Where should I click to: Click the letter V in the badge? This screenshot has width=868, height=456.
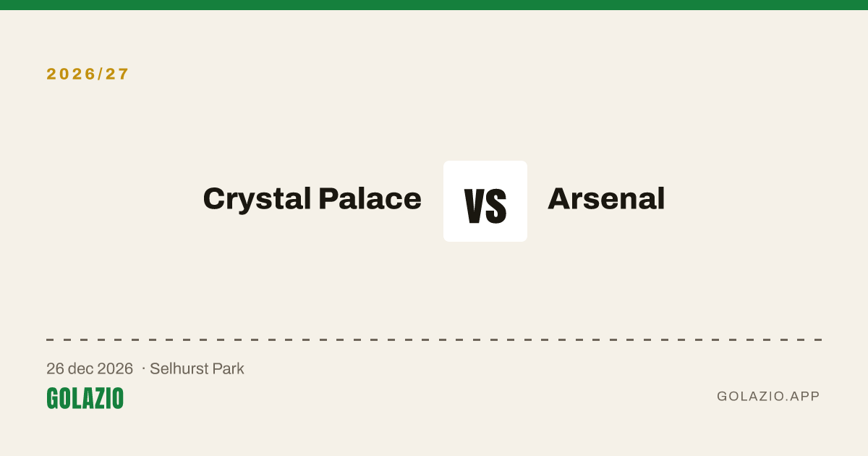click(x=475, y=206)
